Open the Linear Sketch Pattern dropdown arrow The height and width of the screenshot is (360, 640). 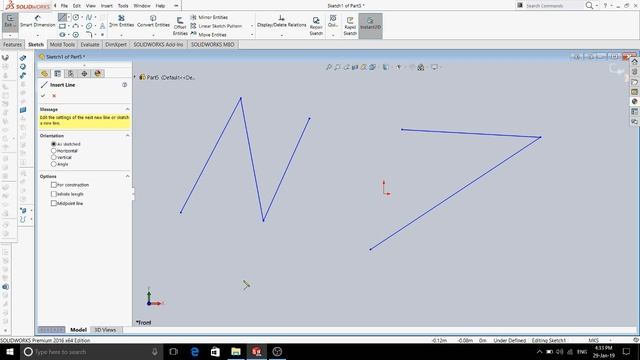point(252,26)
